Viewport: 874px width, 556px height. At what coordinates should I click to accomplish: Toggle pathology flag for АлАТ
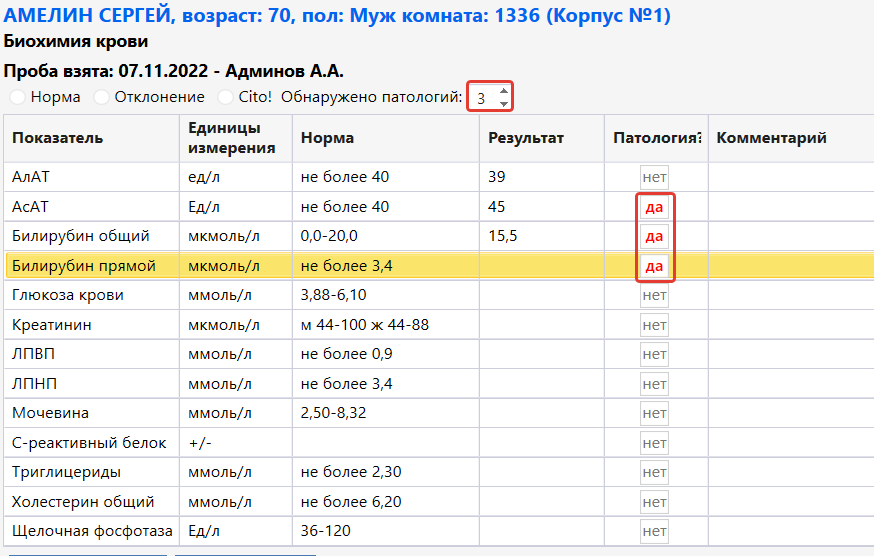coord(654,177)
